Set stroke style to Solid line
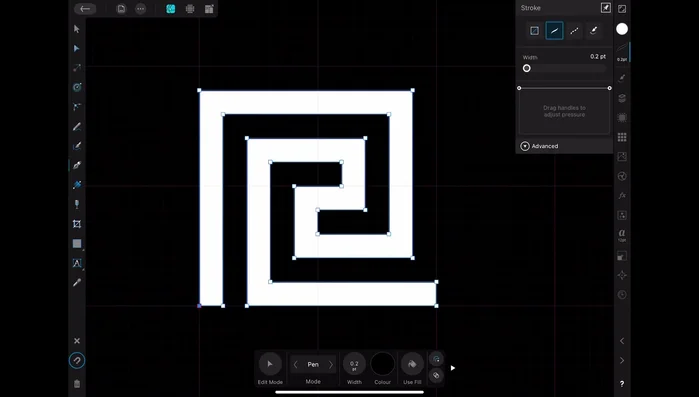The height and width of the screenshot is (397, 699). 554,30
